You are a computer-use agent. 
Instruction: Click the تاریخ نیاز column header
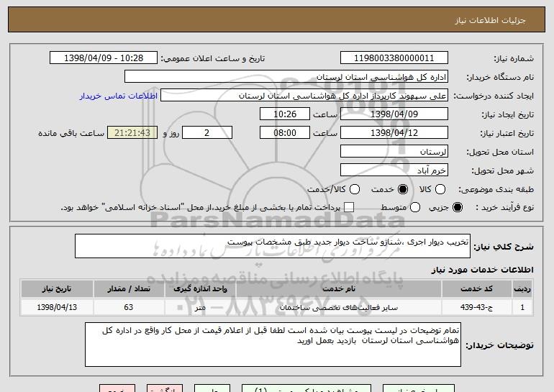(57, 289)
